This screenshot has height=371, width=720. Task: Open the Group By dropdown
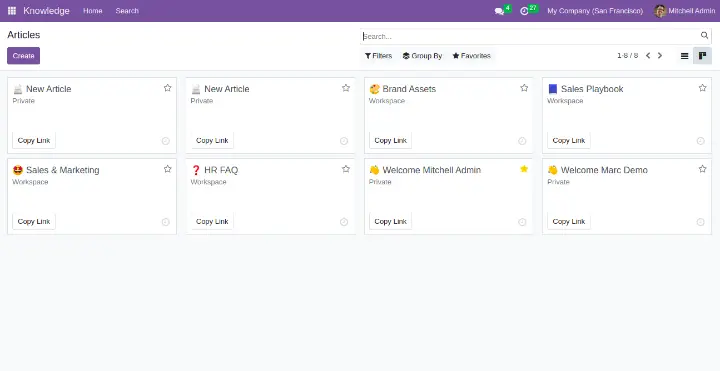pos(422,56)
